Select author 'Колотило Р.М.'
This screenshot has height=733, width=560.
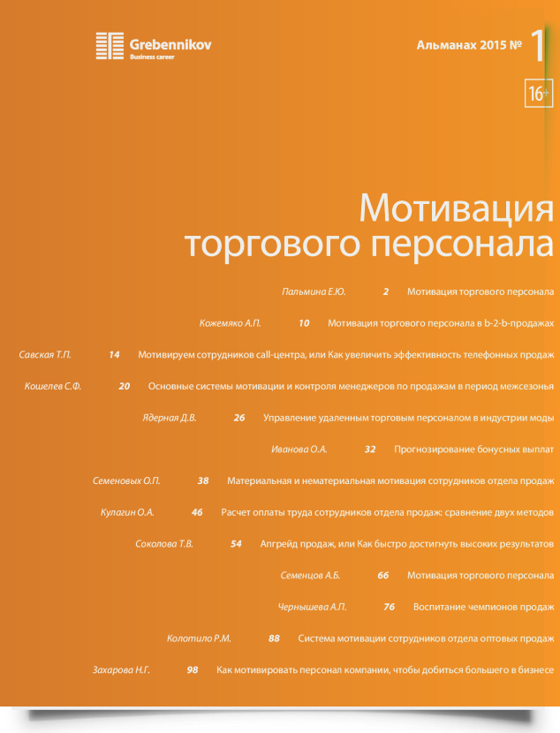[199, 639]
